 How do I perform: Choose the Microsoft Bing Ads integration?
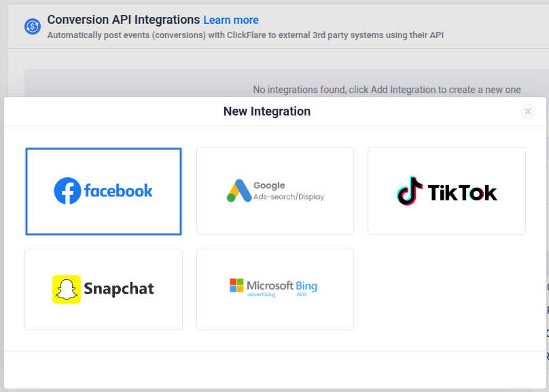(275, 289)
